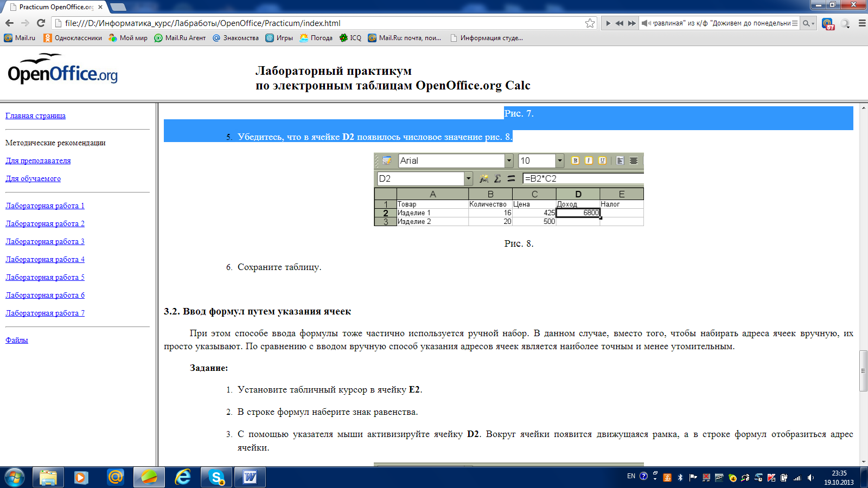
Task: Open the browser main menu
Action: coord(861,23)
